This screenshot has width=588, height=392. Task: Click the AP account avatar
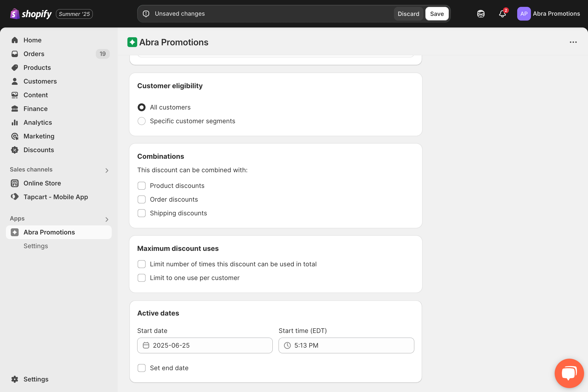click(524, 14)
